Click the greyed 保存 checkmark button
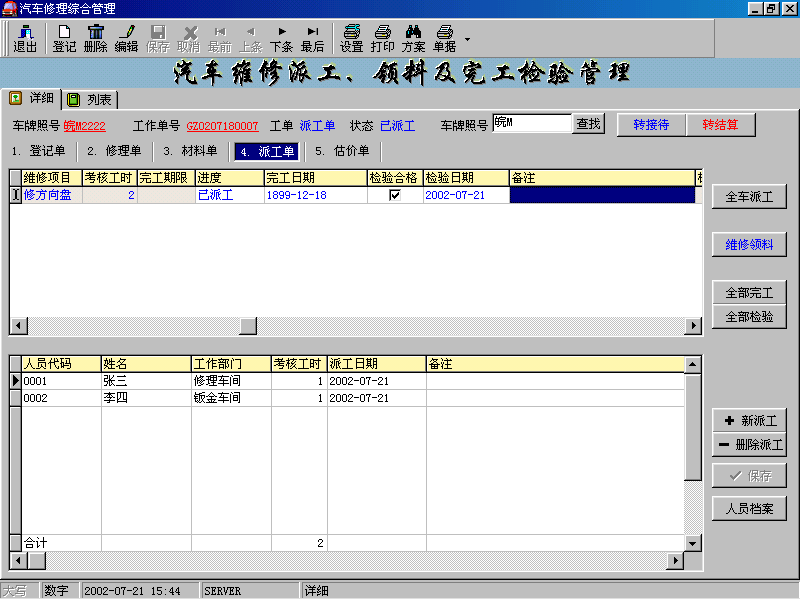800x600 pixels. pos(749,476)
